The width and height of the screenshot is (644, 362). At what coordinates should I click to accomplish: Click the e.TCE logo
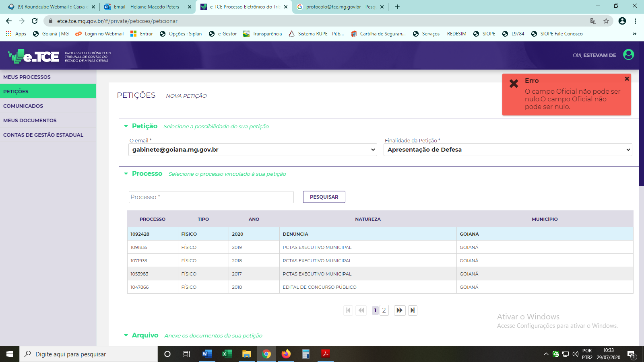[34, 56]
